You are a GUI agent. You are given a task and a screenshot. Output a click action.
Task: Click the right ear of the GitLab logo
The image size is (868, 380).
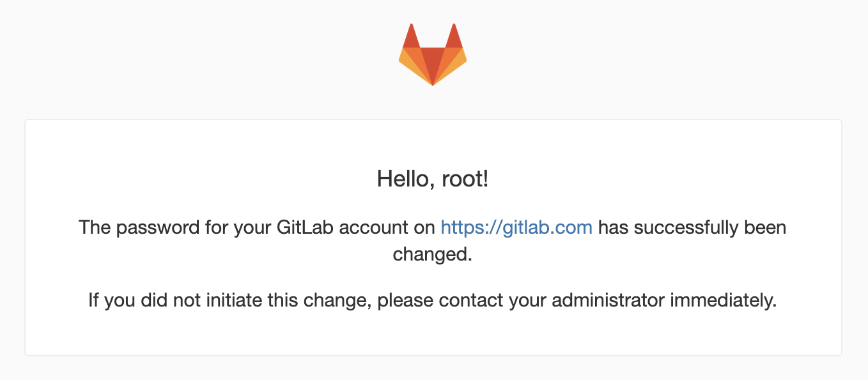[454, 39]
